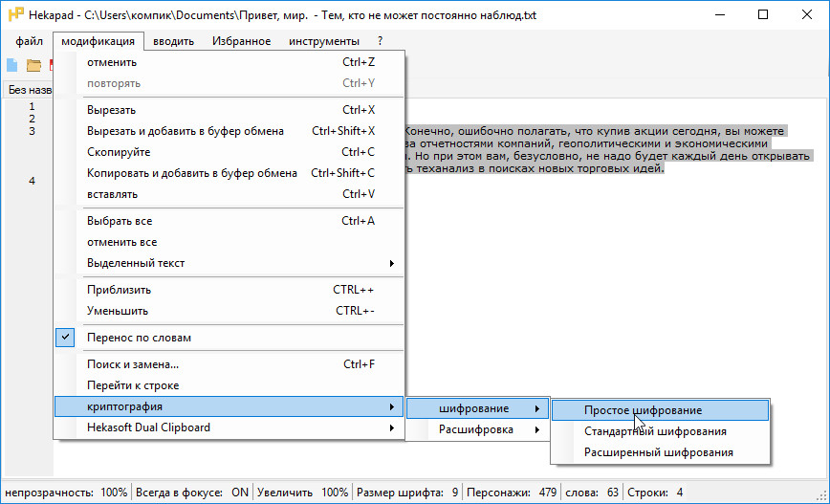
Task: Click непрозрачность 100% in status bar
Action: (x=66, y=493)
